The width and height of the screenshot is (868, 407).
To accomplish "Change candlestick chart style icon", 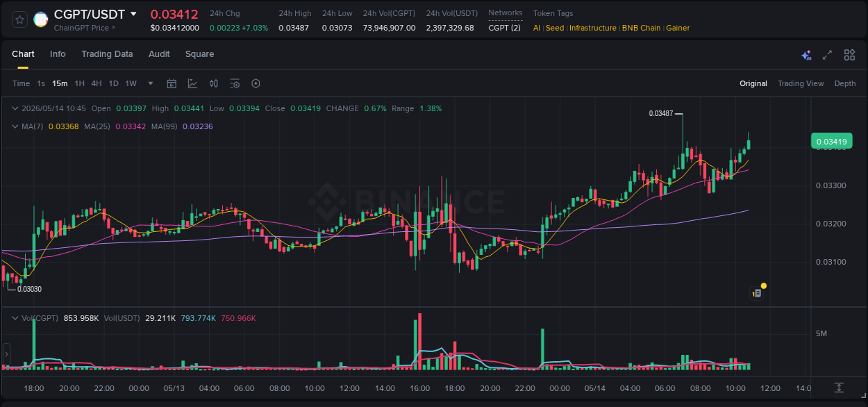I will pos(214,83).
